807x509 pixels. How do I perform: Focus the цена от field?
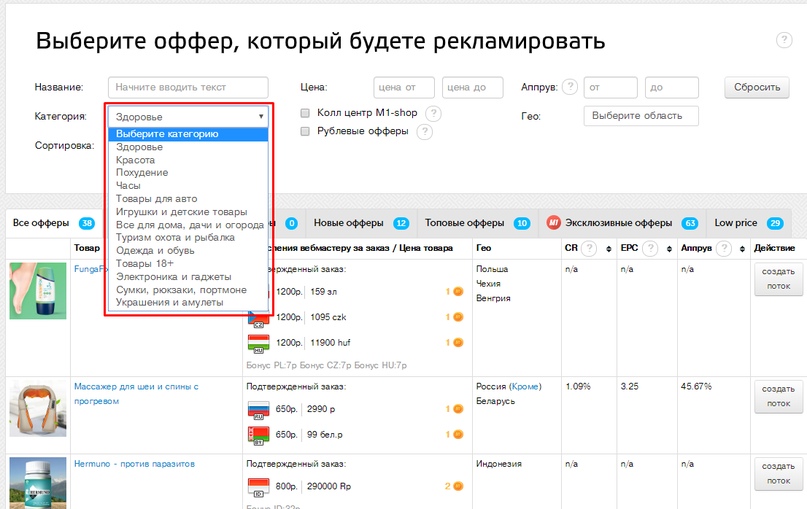coord(404,87)
